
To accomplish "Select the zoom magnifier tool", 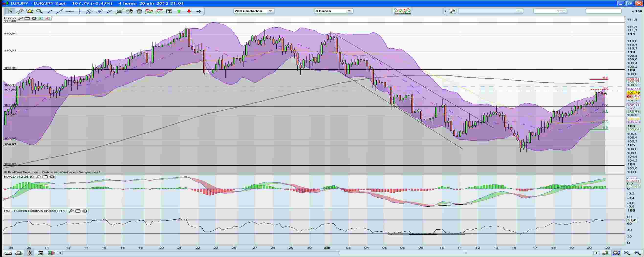I will tap(39, 11).
